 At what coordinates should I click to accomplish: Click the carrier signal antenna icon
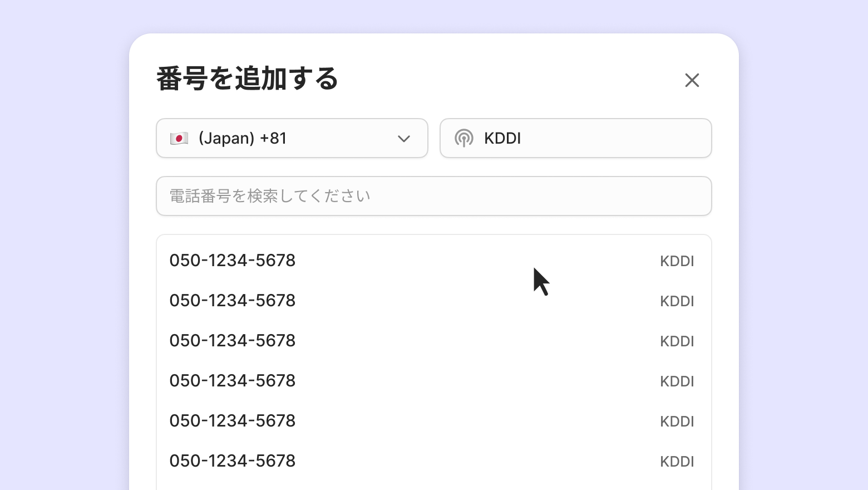463,138
